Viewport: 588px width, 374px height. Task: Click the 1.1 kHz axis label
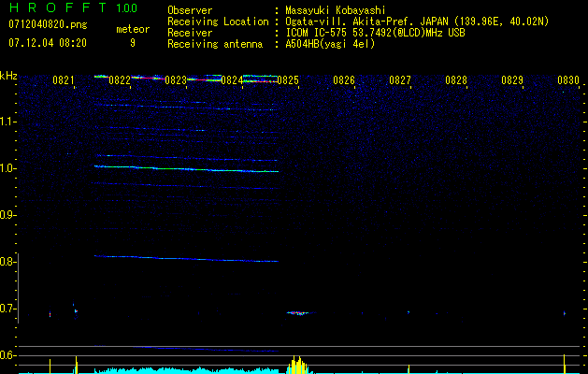[8, 122]
